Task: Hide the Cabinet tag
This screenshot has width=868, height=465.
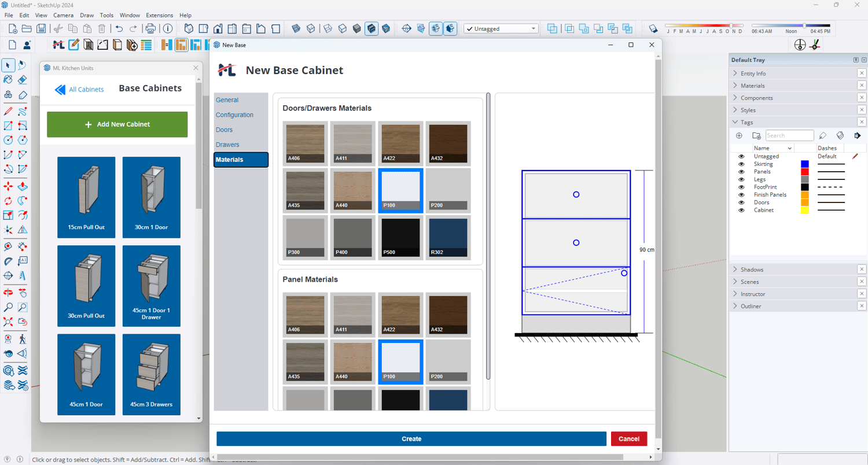Action: coord(741,210)
